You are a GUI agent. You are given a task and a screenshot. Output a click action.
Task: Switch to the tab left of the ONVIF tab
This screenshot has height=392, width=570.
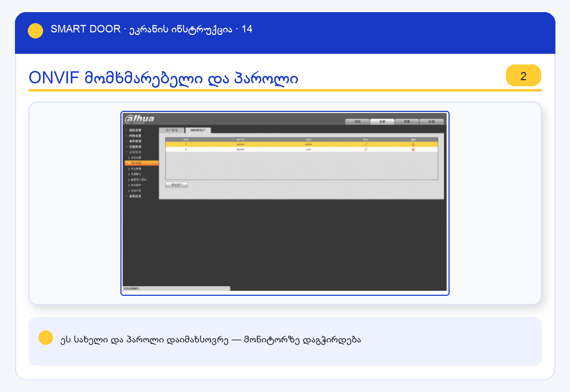(172, 130)
